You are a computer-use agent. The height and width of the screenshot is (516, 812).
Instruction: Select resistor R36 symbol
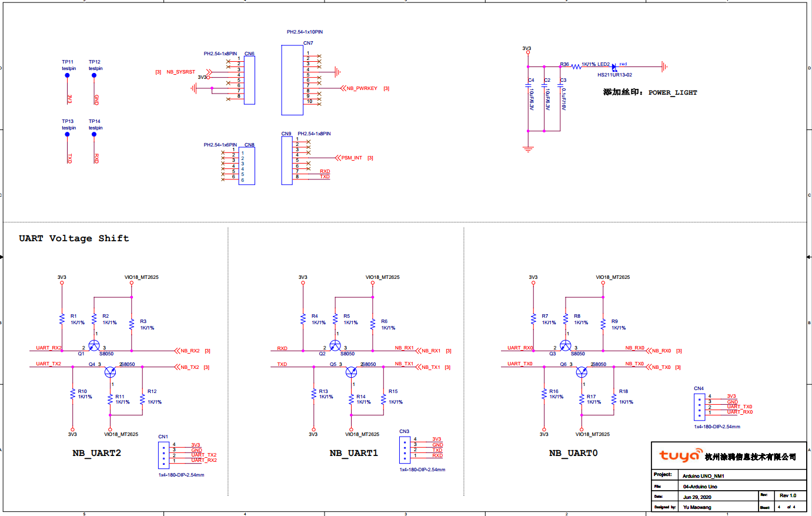576,66
